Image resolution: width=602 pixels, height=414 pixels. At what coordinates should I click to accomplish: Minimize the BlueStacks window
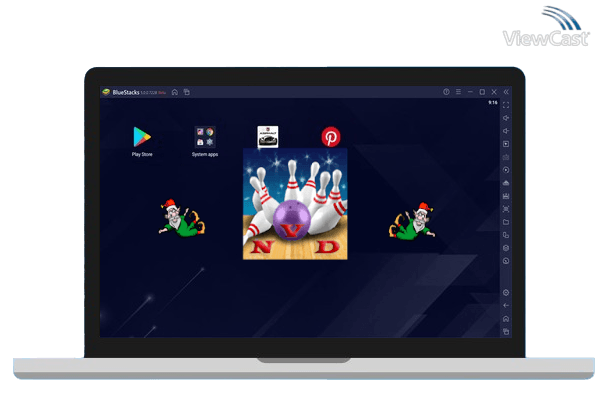(470, 92)
